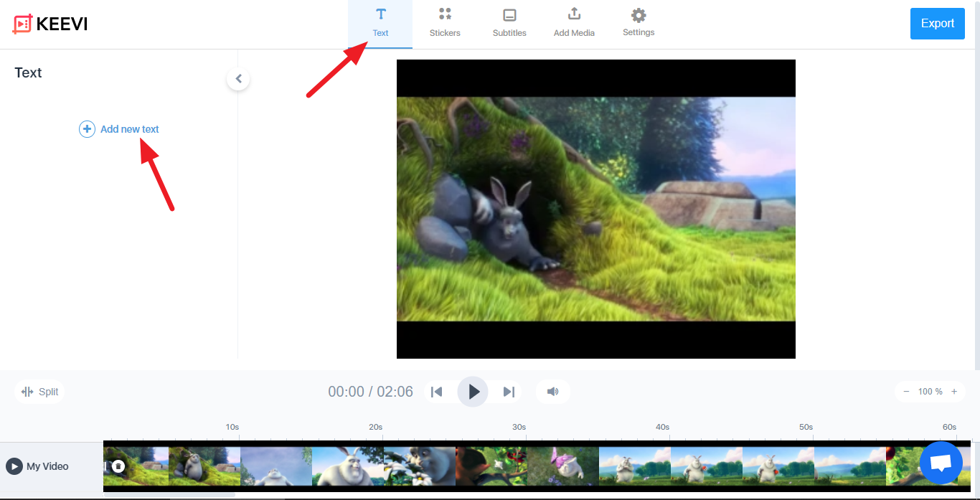Click the 00:00 / 02:06 time display
The width and height of the screenshot is (980, 500).
pyautogui.click(x=371, y=392)
